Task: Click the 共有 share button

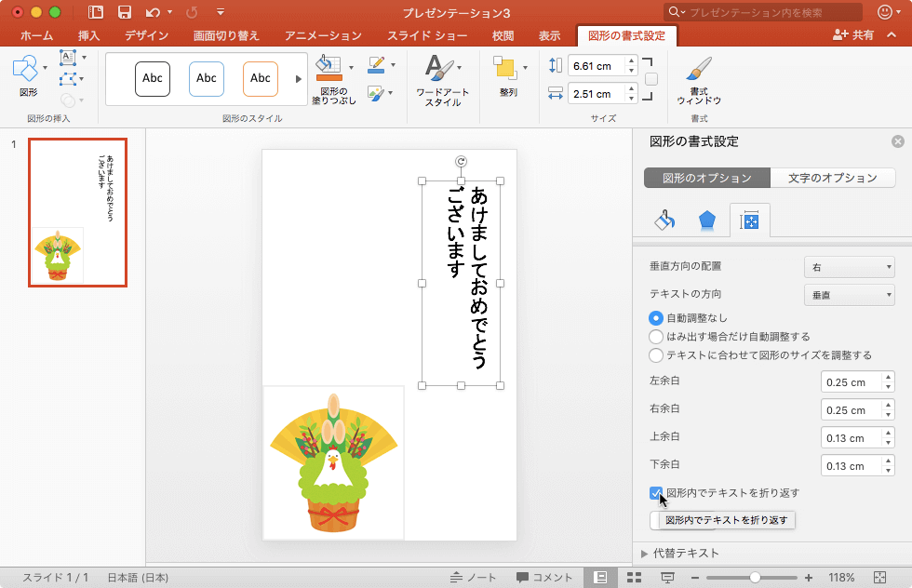Action: pos(854,35)
